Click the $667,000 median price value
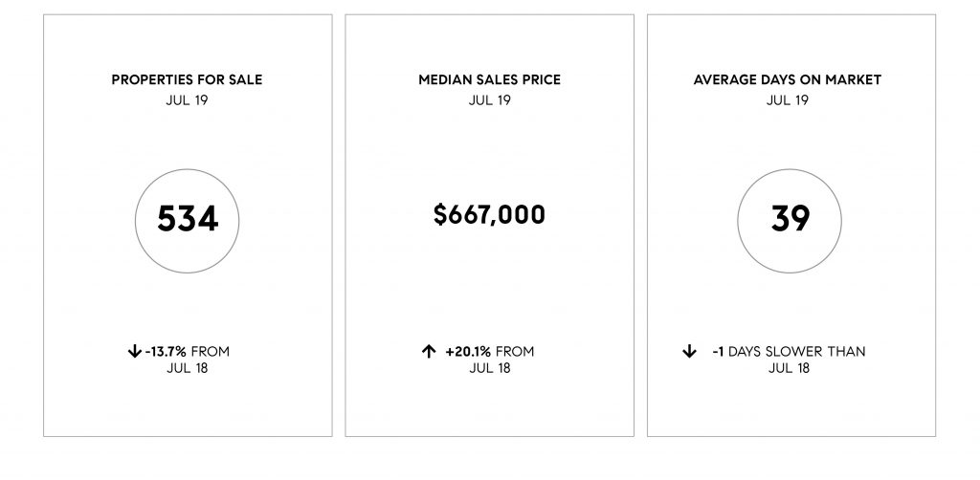Image resolution: width=980 pixels, height=480 pixels. coord(489,214)
